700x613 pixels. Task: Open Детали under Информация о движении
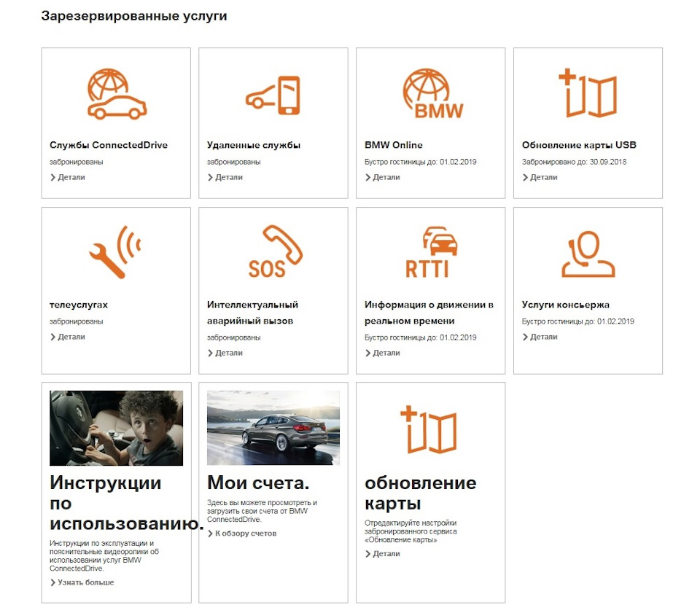tap(383, 353)
